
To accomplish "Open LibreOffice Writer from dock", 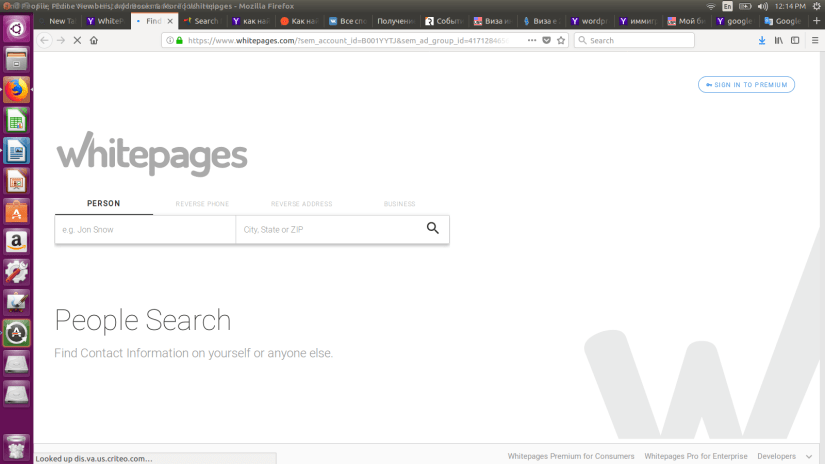I will pyautogui.click(x=16, y=151).
